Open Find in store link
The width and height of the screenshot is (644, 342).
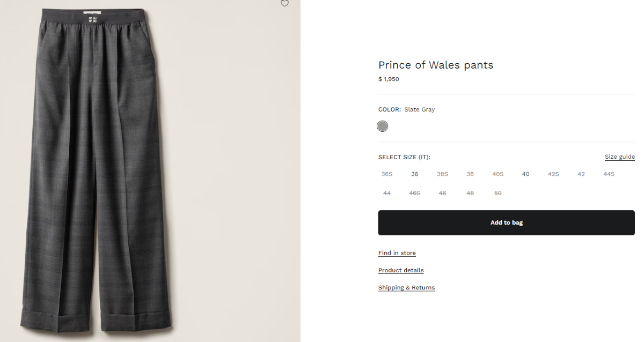point(397,253)
